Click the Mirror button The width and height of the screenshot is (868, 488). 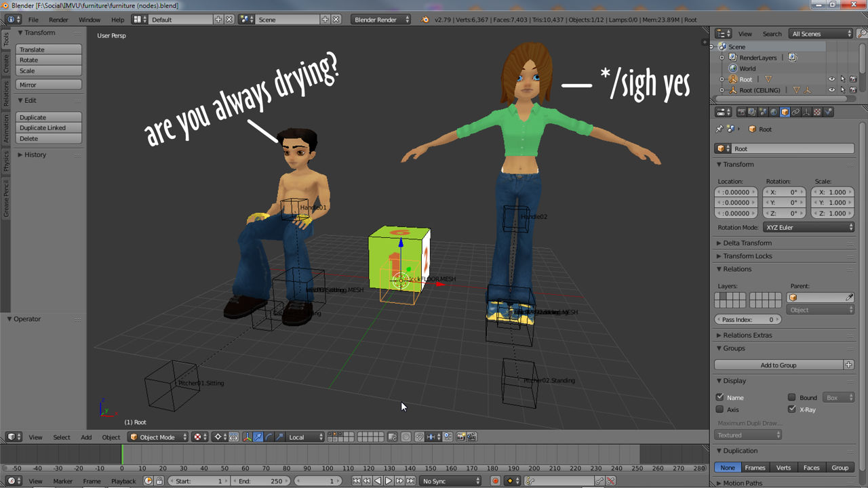click(49, 85)
